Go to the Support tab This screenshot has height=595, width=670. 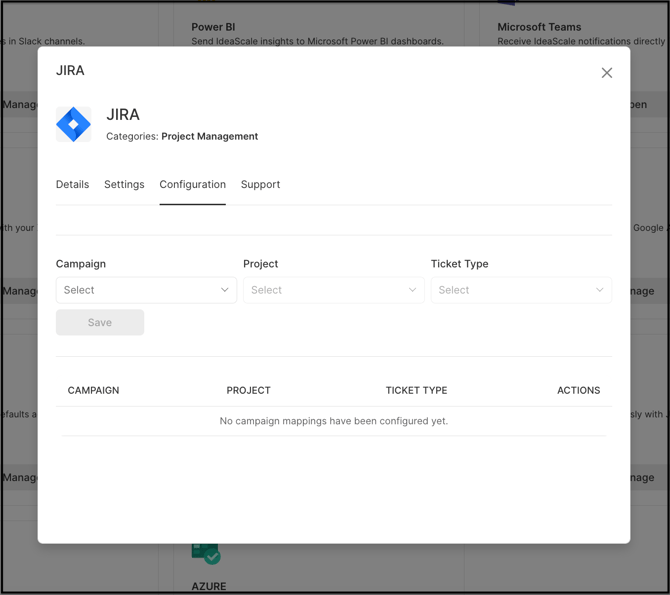pyautogui.click(x=260, y=185)
